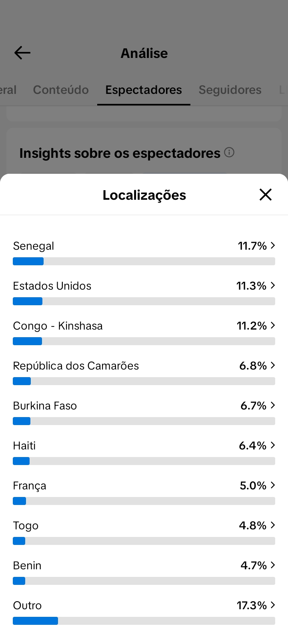This screenshot has width=288, height=644.
Task: Switch to the Conteúdo tab
Action: 61,90
